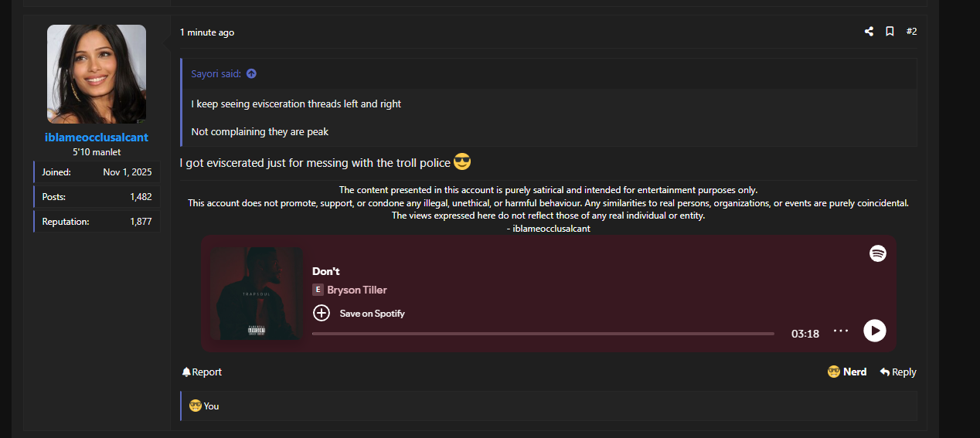980x438 pixels.
Task: View who reacted via the "You" reaction link
Action: pos(211,406)
